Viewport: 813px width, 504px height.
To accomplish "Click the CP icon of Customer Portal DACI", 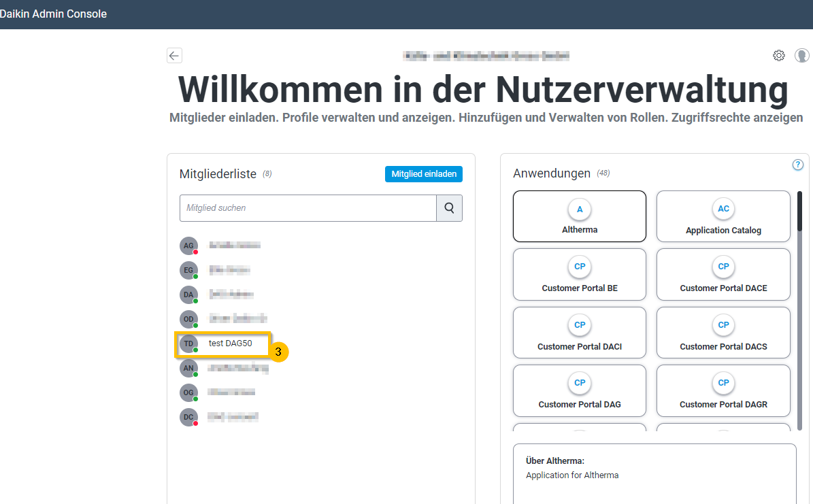I will coord(580,325).
